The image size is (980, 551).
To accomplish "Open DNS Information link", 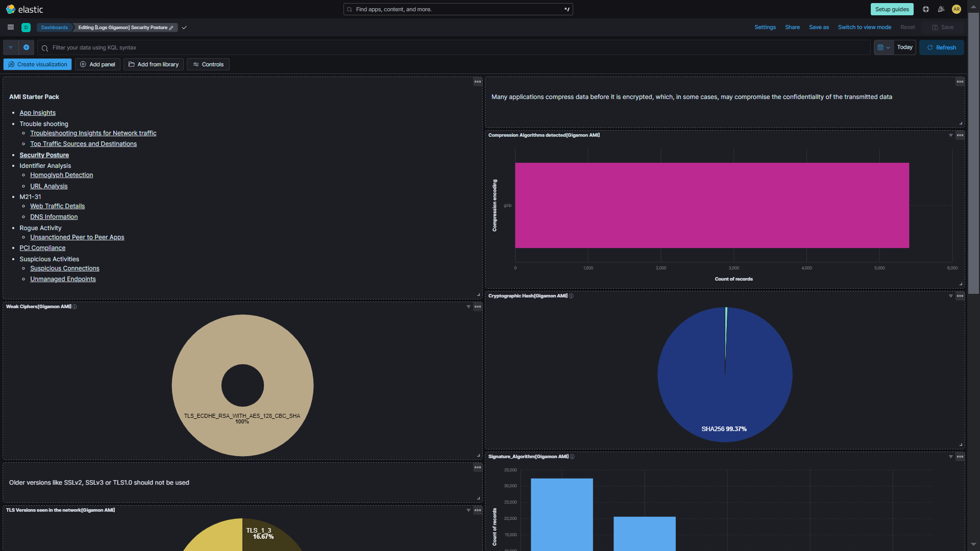I will [54, 217].
